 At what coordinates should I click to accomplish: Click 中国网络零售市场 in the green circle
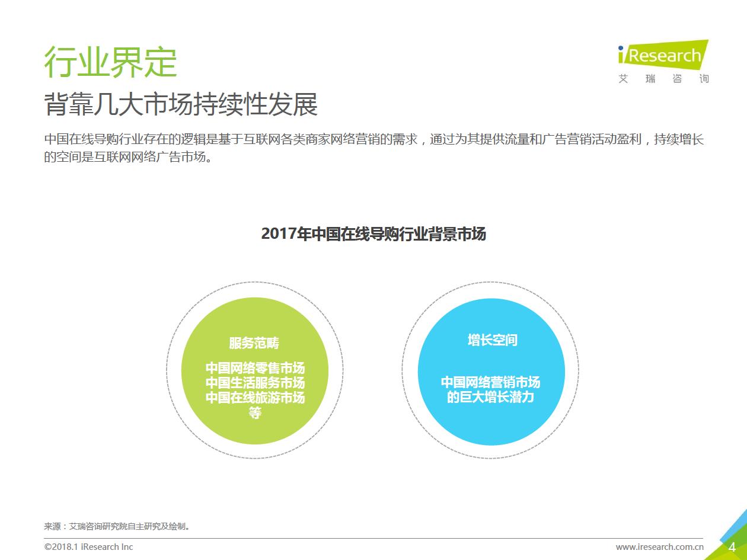tap(255, 368)
